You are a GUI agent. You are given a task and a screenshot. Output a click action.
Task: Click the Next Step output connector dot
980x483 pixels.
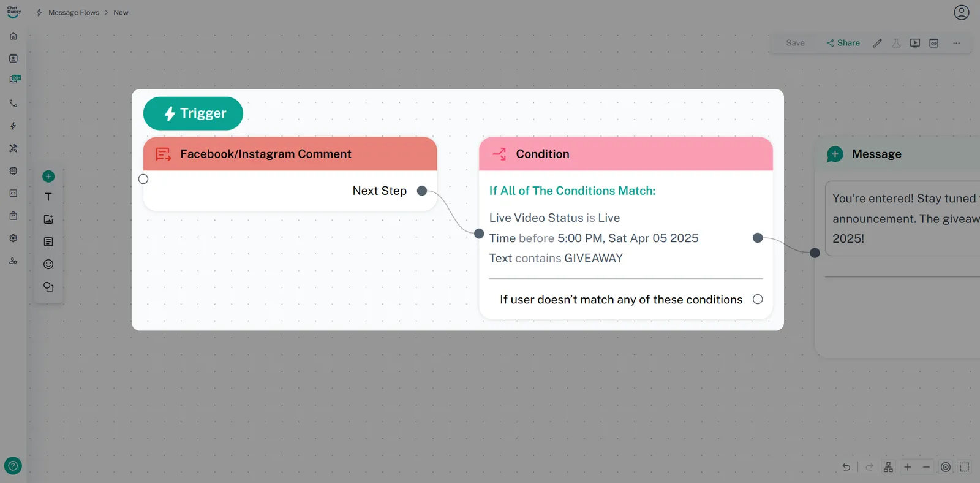tap(422, 191)
